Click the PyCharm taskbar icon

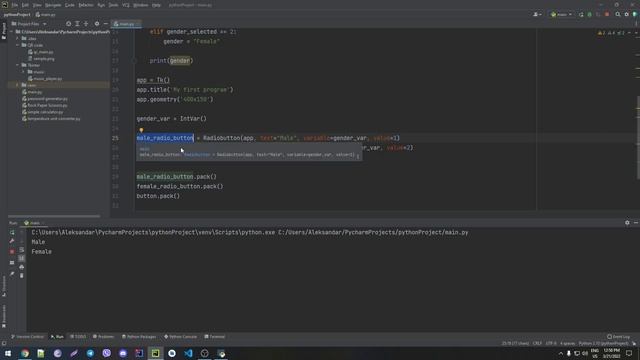(x=156, y=353)
